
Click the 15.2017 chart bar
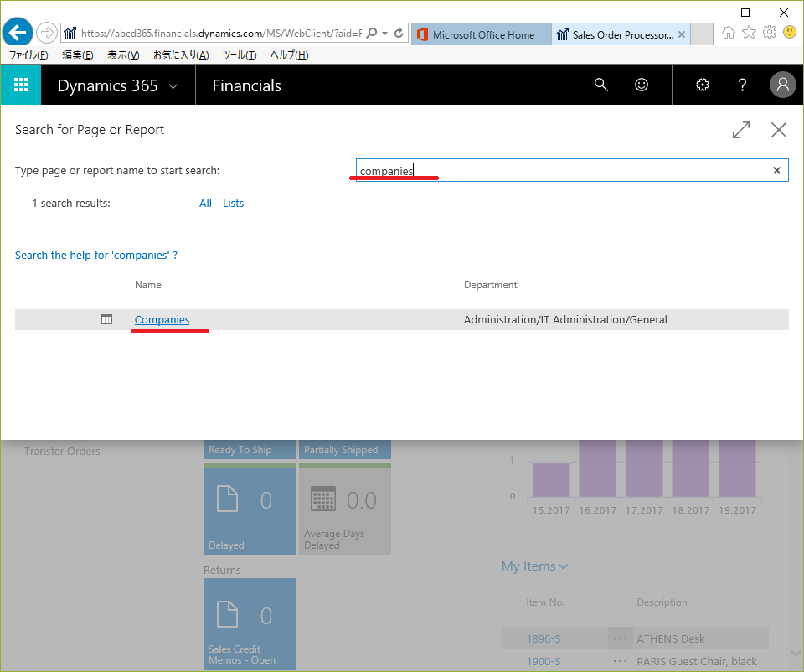point(551,479)
